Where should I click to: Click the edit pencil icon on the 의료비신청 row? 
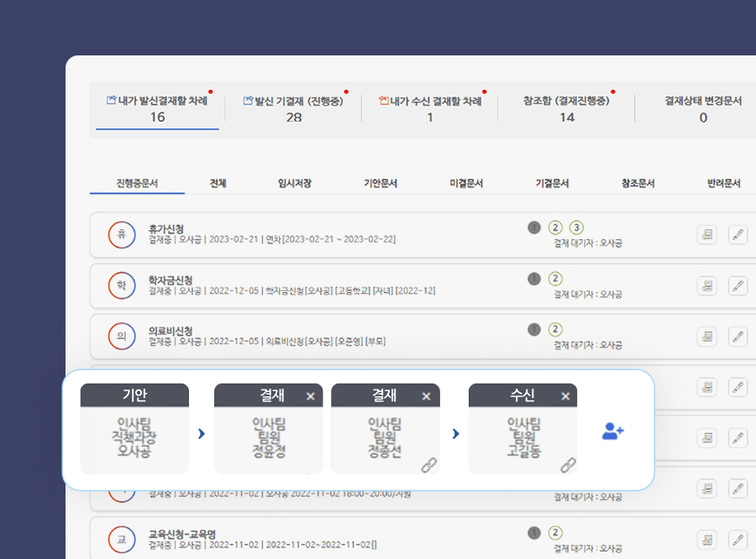[x=736, y=337]
